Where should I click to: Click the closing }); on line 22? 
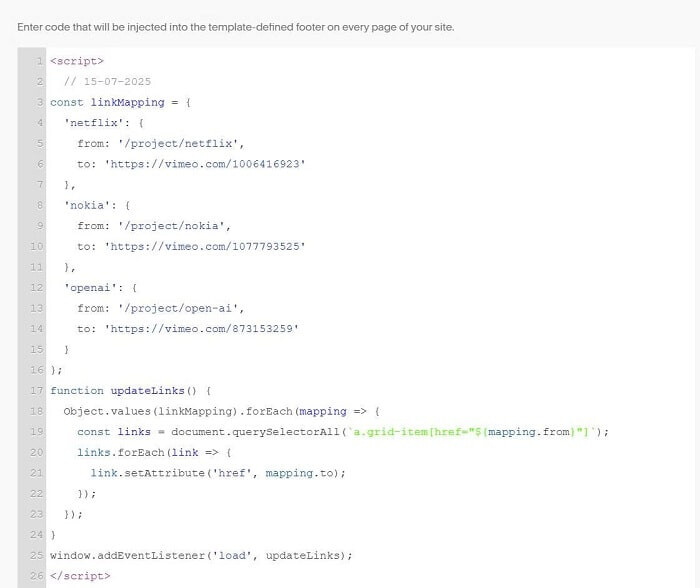coord(87,494)
